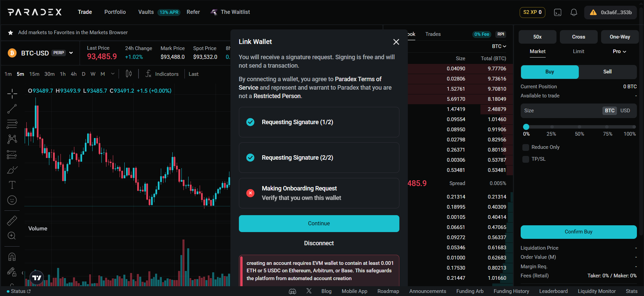Viewport: 644px width, 296px height.
Task: Click the Bitcoin coin icon
Action: pyautogui.click(x=12, y=53)
